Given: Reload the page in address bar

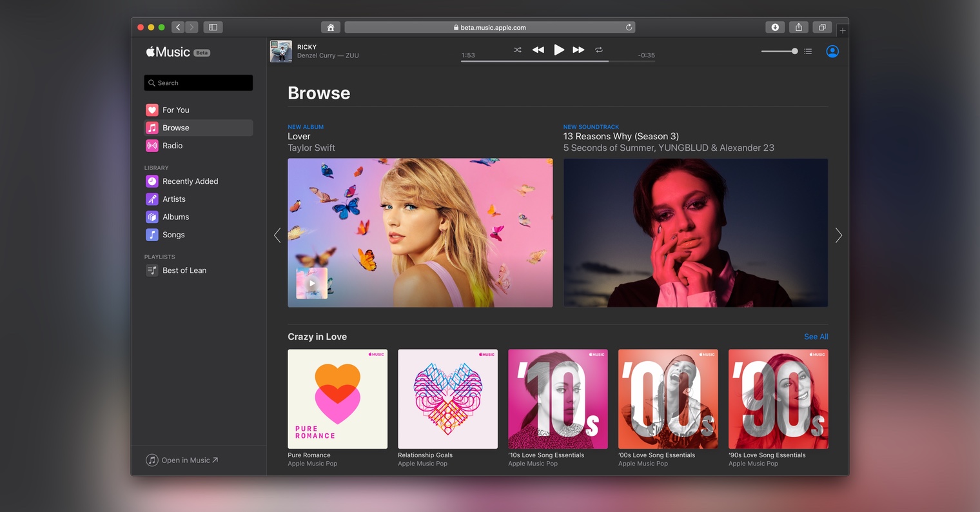Looking at the screenshot, I should [629, 27].
